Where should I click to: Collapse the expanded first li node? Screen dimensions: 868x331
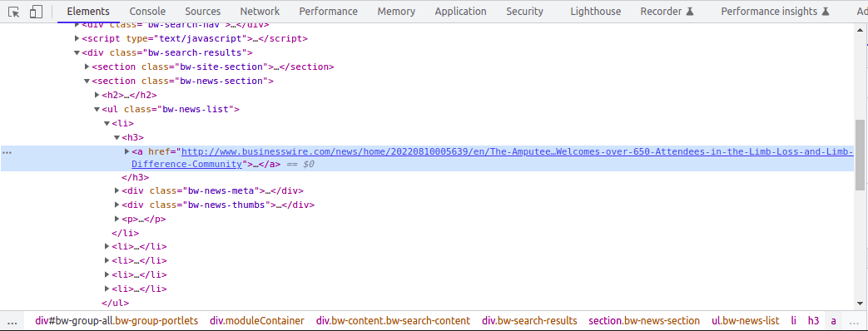(x=107, y=123)
